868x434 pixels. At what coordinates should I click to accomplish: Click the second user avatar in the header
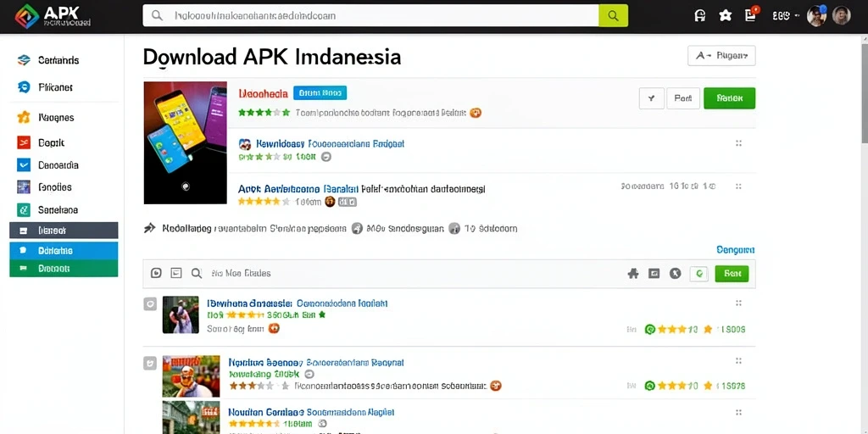pos(842,15)
